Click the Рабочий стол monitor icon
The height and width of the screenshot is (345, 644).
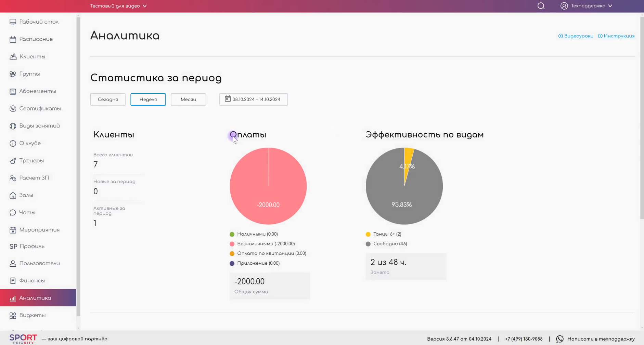[13, 22]
